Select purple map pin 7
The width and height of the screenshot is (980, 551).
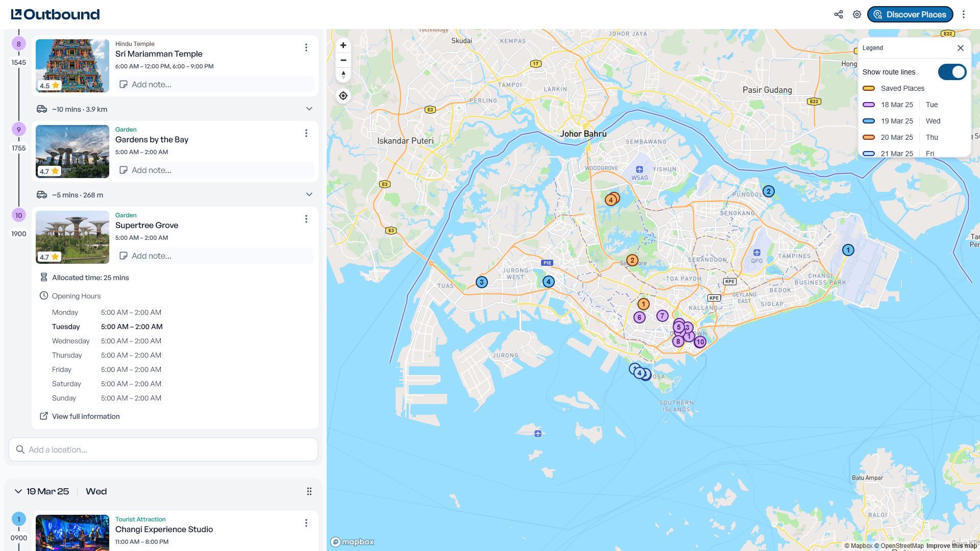click(x=663, y=316)
